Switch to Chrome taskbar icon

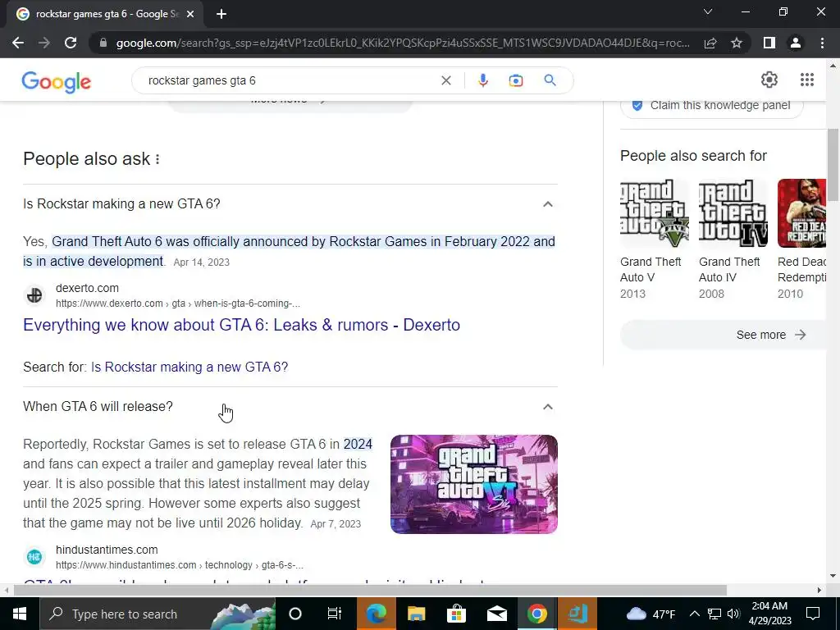(x=536, y=614)
